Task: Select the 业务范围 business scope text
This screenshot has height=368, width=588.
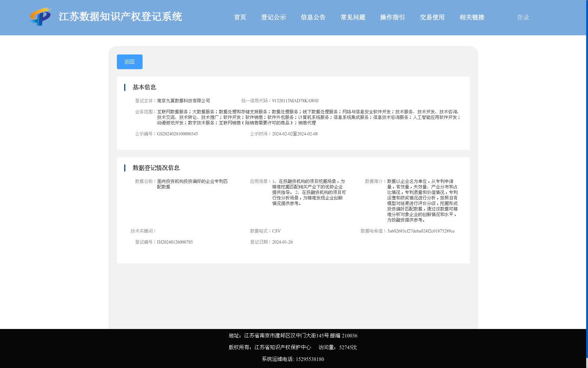Action: pyautogui.click(x=309, y=117)
